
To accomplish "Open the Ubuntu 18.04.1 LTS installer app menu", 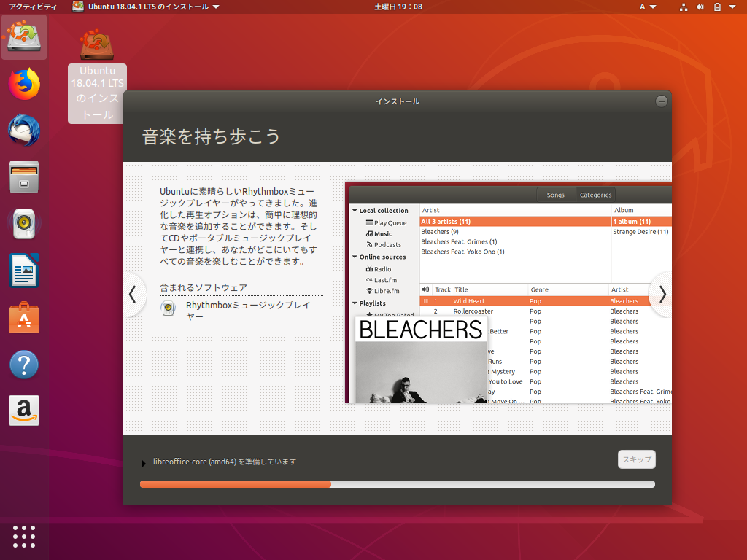I will (x=146, y=7).
